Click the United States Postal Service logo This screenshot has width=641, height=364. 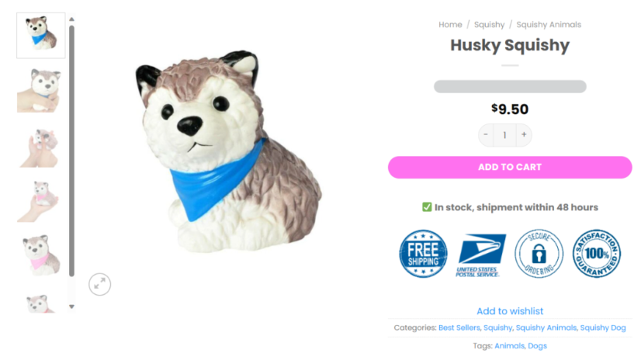click(480, 255)
